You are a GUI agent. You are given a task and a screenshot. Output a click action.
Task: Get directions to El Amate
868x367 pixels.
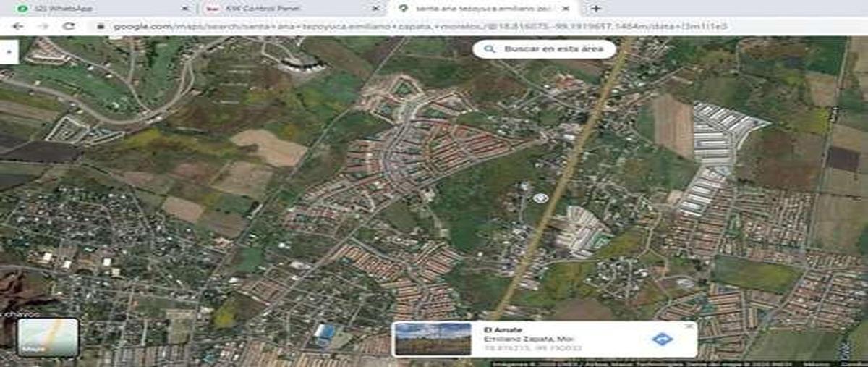click(661, 339)
